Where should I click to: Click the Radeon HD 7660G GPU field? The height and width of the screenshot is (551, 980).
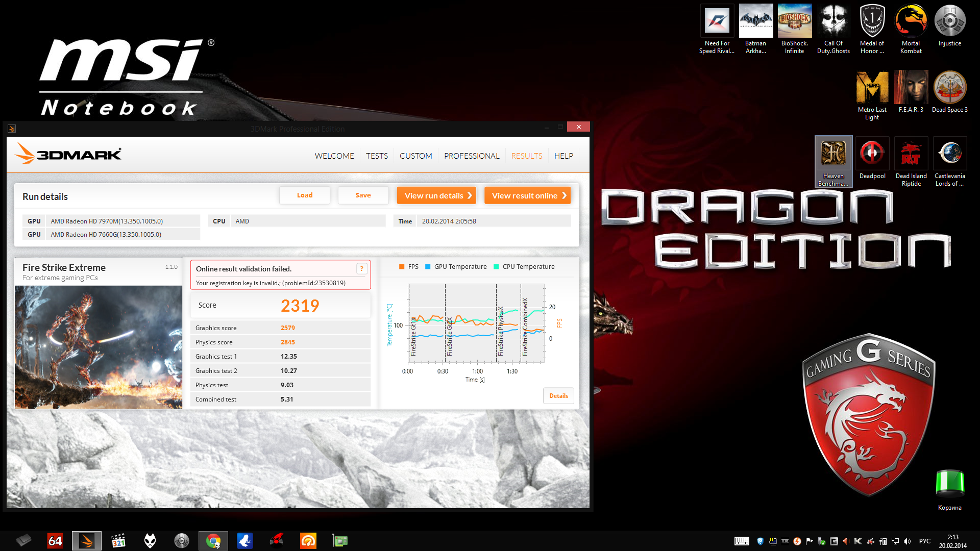pyautogui.click(x=122, y=234)
